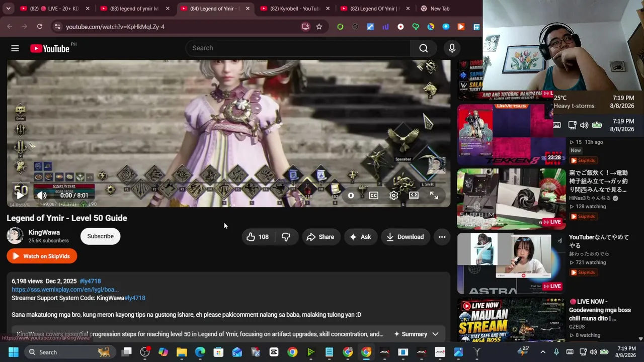Screen dimensions: 644x362
Task: Subscribe to the KingWawa channel
Action: click(x=100, y=236)
